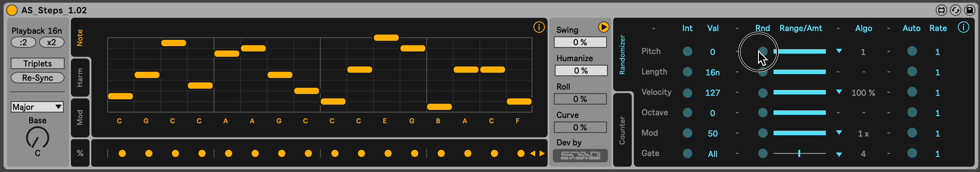Screen dimensions: 980x172
Task: Click the Base note knob
Action: pyautogui.click(x=38, y=138)
